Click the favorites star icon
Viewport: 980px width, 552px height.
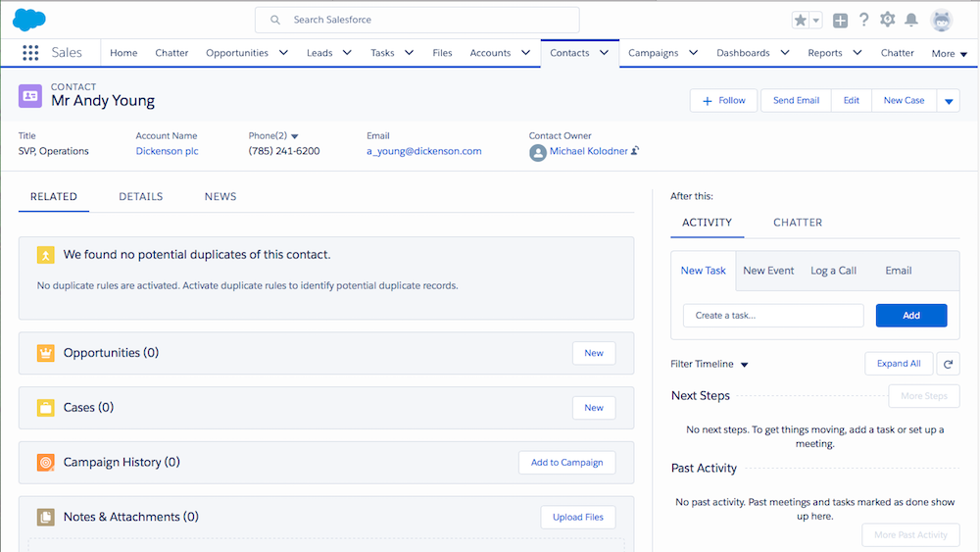click(800, 20)
